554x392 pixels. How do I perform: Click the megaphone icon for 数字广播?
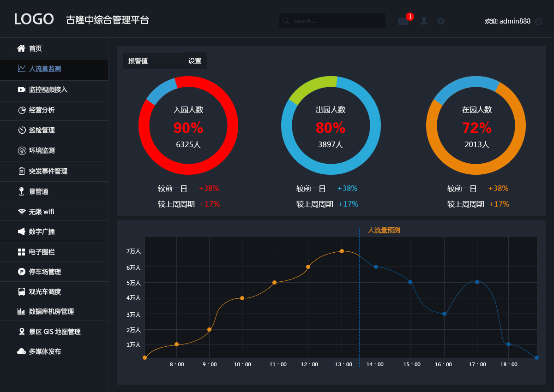pos(22,232)
